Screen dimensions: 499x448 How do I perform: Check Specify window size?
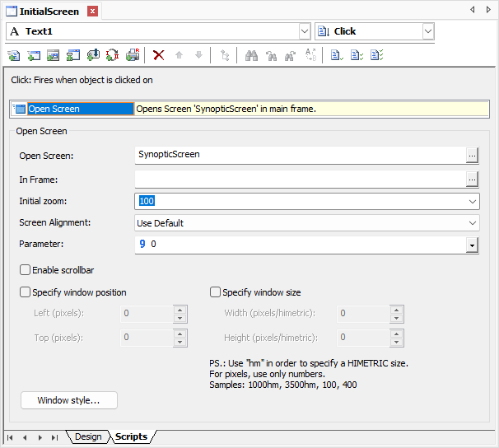(216, 292)
